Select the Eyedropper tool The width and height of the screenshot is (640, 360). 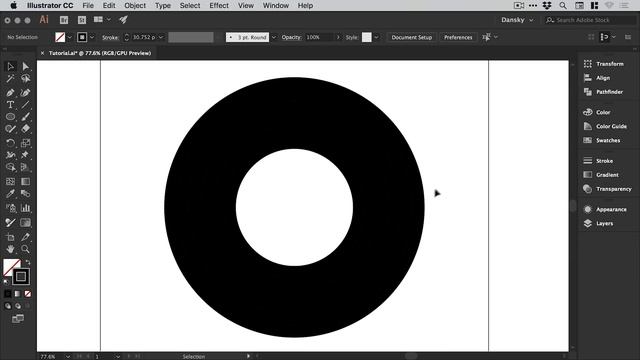coord(11,194)
